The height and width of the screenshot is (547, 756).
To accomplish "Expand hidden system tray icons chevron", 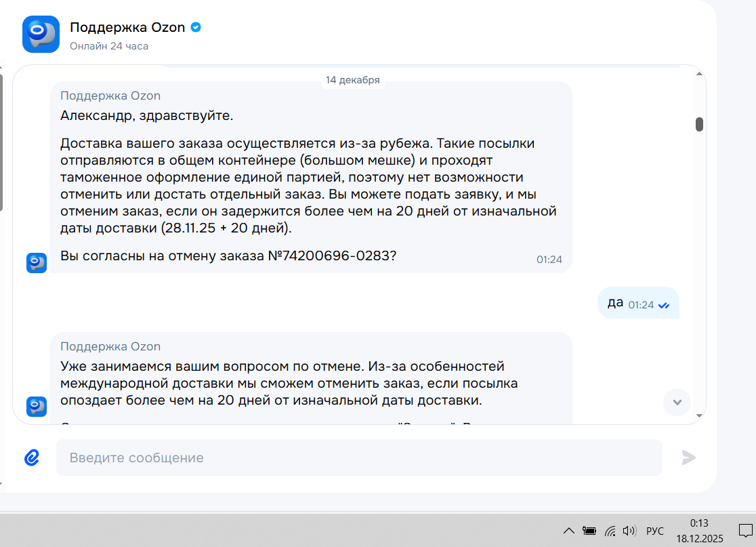I will pyautogui.click(x=569, y=531).
